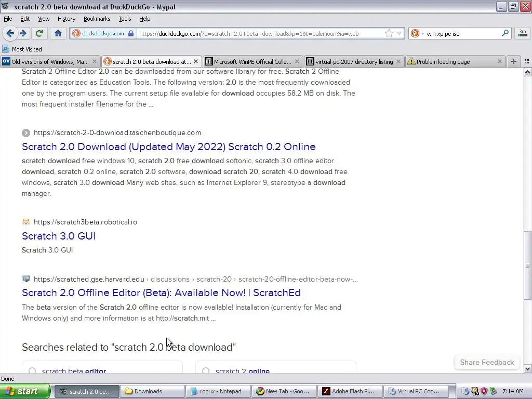Viewport: 532px width, 399px height.
Task: Open the Bookmarks menu
Action: tap(97, 19)
